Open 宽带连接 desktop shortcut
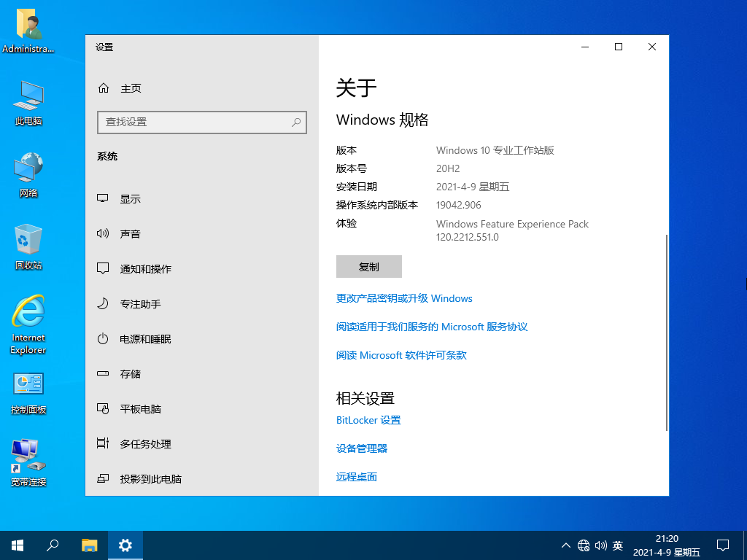The width and height of the screenshot is (747, 560). click(28, 463)
